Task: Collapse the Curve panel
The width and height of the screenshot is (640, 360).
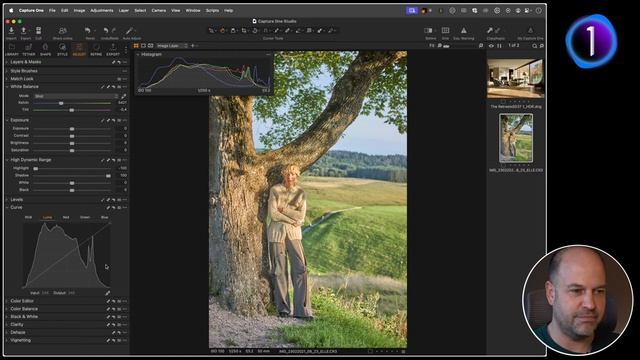Action: [7, 207]
